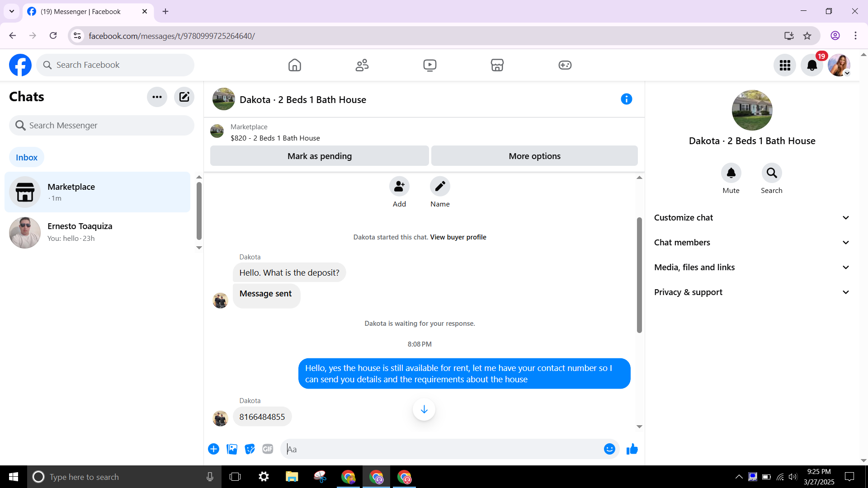
Task: Click the Name pencil icon
Action: pyautogui.click(x=440, y=186)
